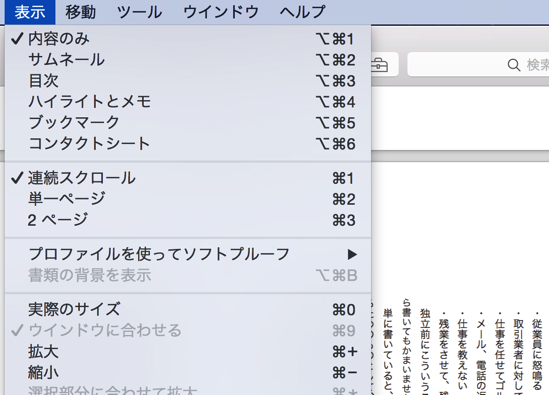Show ハイライトとメモ sidebar
Screen dimensions: 549x395
coord(188,102)
